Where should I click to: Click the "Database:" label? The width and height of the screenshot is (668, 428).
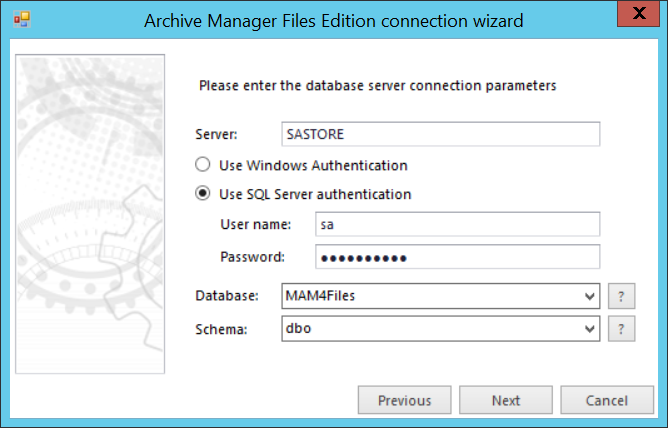[229, 297]
